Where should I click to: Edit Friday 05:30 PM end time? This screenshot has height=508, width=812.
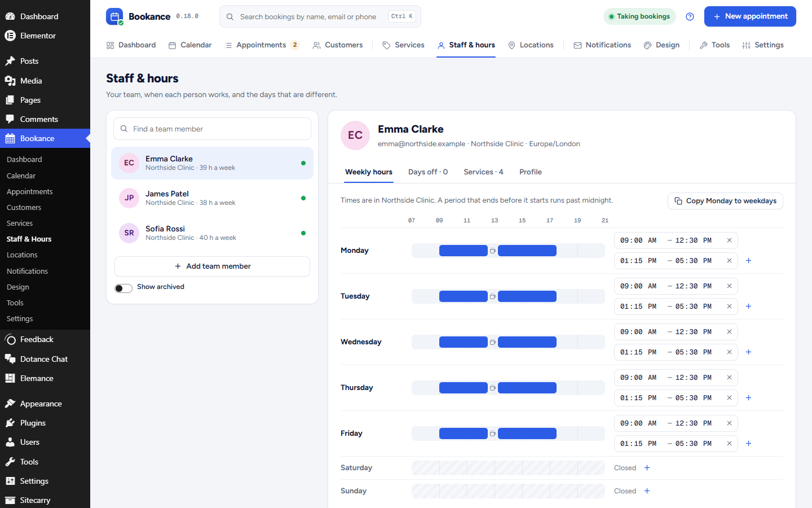(x=694, y=444)
